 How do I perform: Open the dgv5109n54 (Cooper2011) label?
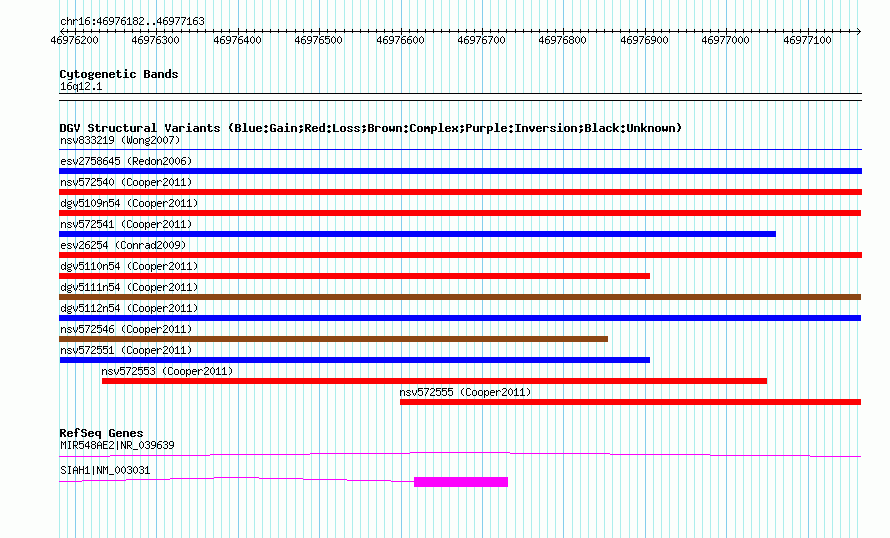pyautogui.click(x=129, y=203)
